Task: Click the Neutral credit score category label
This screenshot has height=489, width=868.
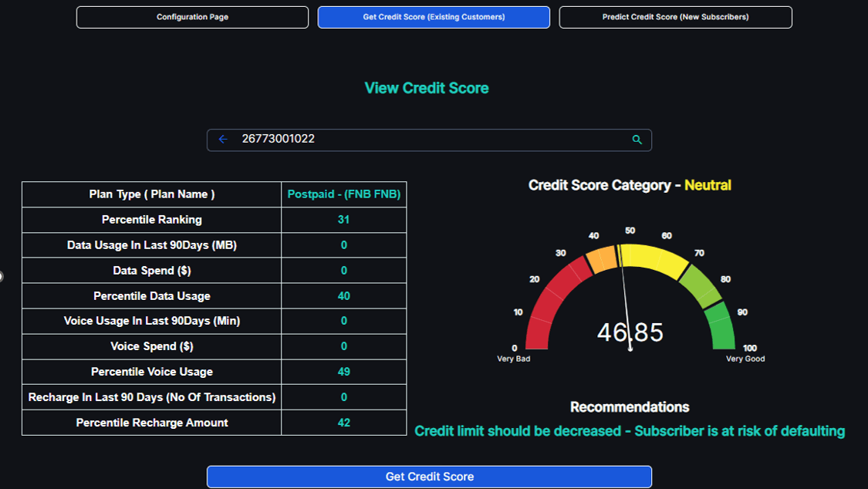Action: 708,185
